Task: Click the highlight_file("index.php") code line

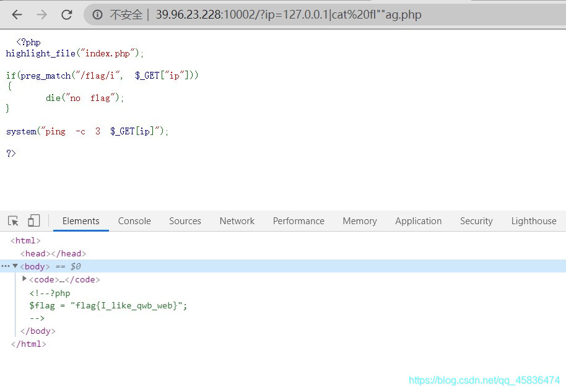Action: pyautogui.click(x=75, y=53)
